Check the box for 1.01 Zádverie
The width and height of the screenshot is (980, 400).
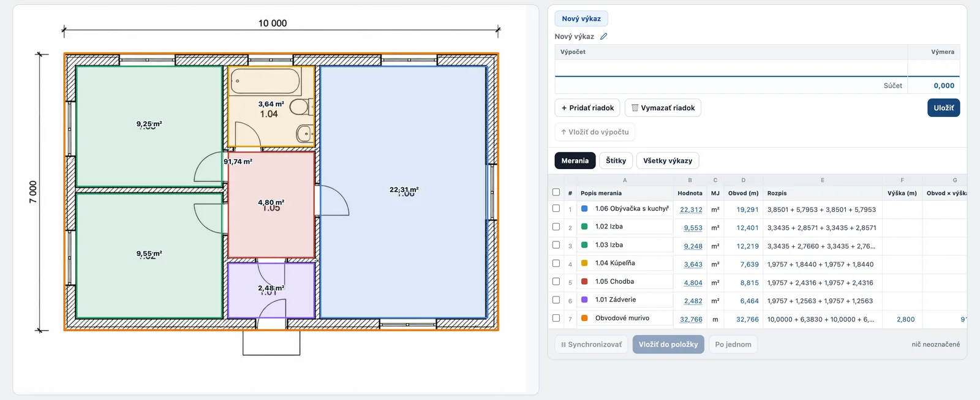[x=556, y=300]
